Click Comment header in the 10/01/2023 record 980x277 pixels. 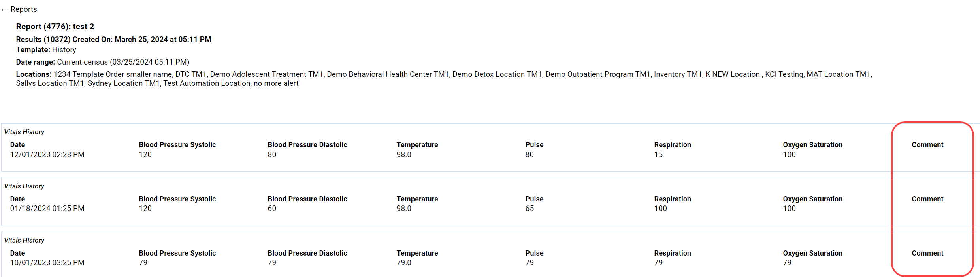click(927, 253)
